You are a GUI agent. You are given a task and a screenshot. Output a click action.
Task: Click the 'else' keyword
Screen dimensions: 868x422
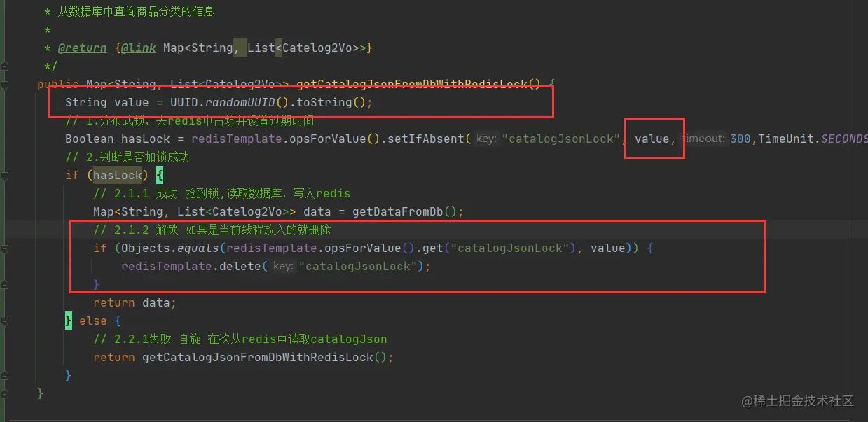(x=92, y=321)
